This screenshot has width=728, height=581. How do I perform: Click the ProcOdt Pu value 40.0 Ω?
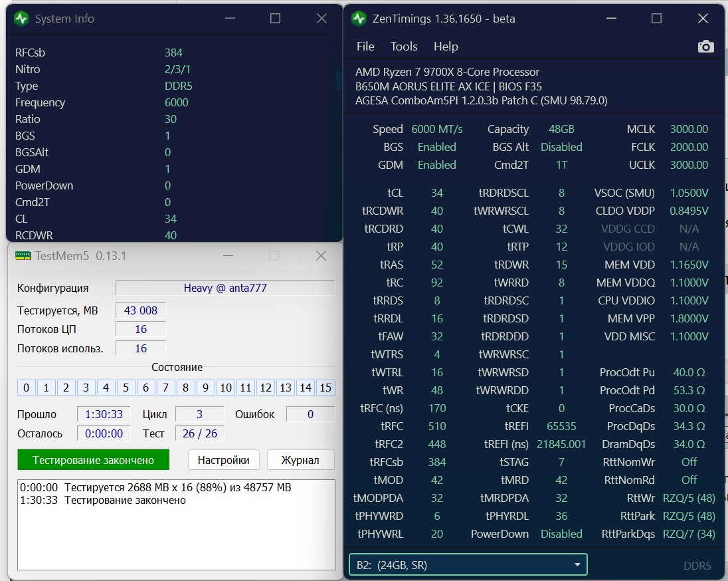tap(689, 372)
